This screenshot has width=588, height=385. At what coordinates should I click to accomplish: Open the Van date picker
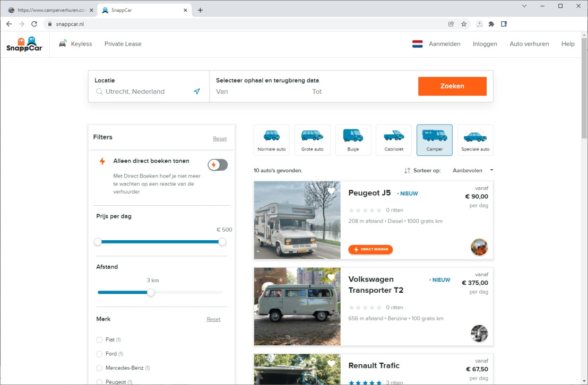point(239,91)
